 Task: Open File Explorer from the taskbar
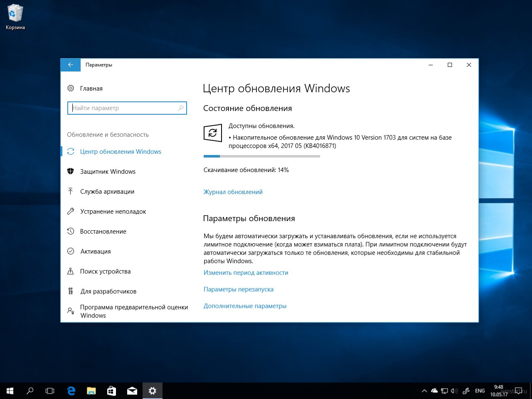pos(91,391)
